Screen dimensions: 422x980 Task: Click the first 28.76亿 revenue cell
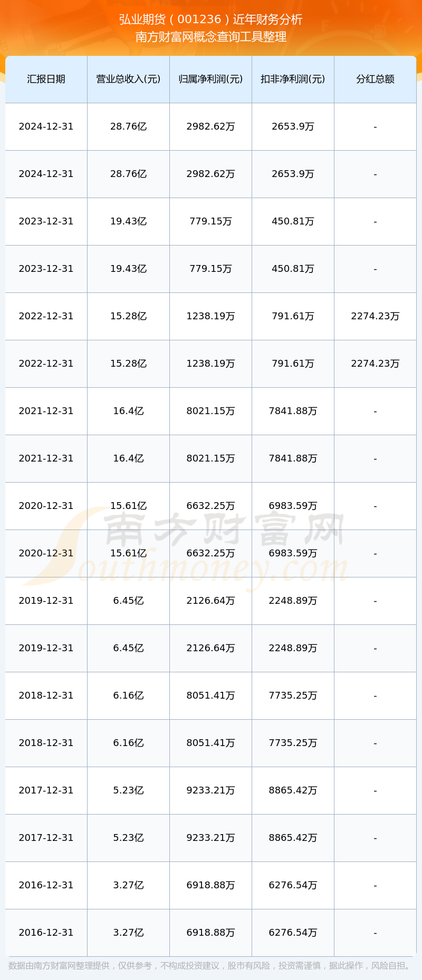[x=128, y=126]
